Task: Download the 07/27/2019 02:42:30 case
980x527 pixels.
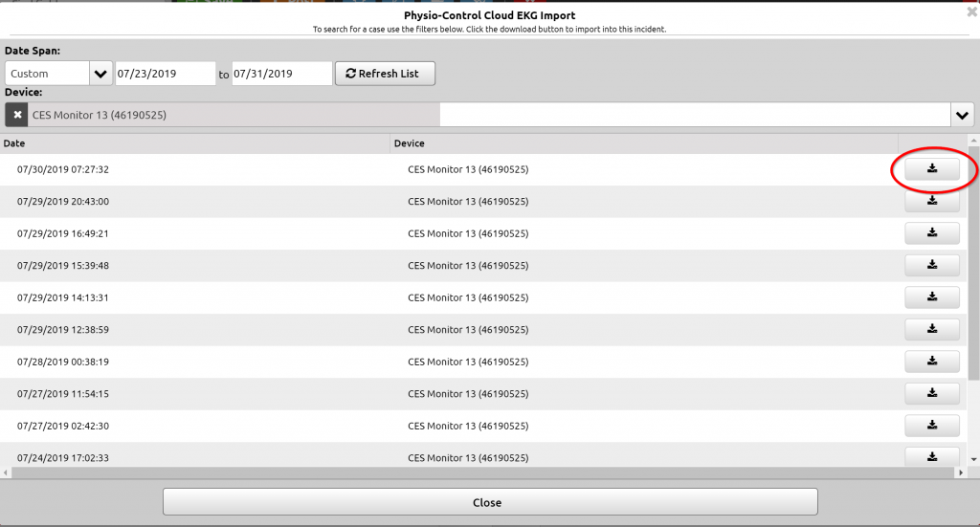Action: tap(932, 426)
